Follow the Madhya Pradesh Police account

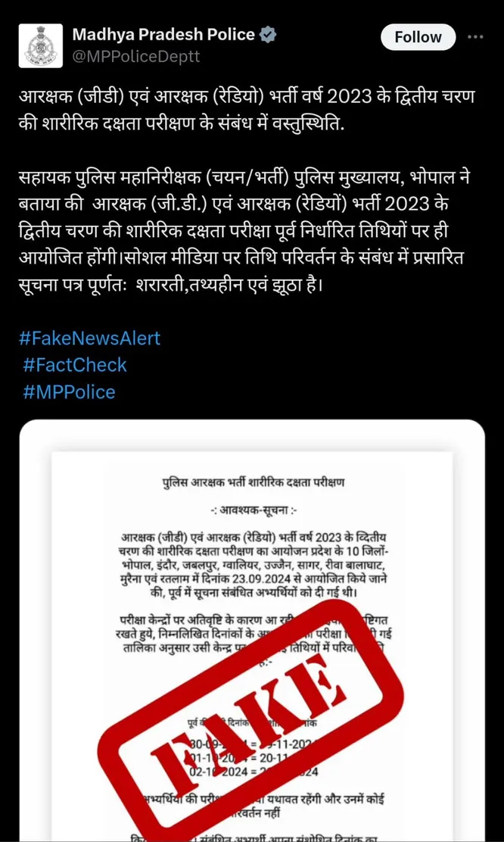pos(418,37)
